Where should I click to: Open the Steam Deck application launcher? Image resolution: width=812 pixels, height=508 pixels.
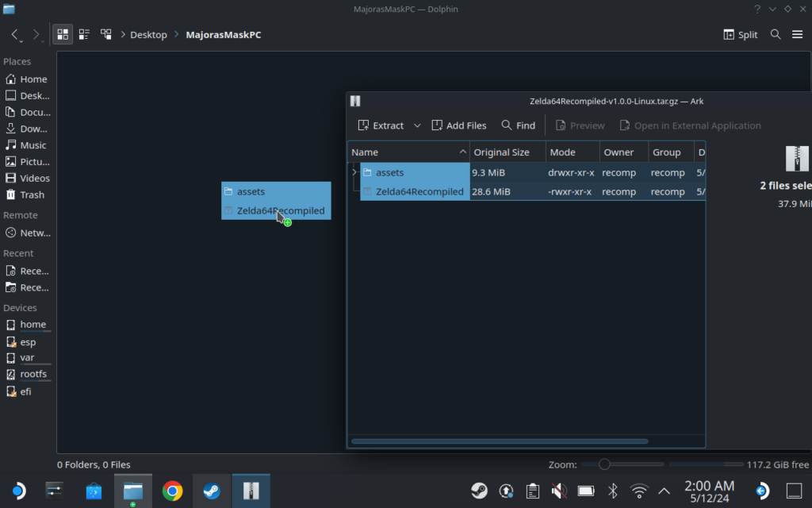[17, 491]
